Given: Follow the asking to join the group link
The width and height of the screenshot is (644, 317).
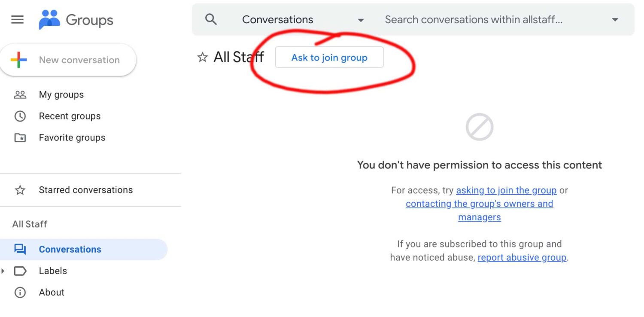Looking at the screenshot, I should (x=506, y=190).
